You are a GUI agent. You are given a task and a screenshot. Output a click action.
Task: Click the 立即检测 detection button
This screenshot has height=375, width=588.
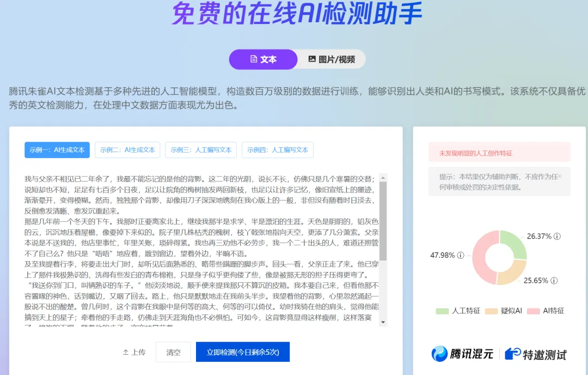(242, 352)
